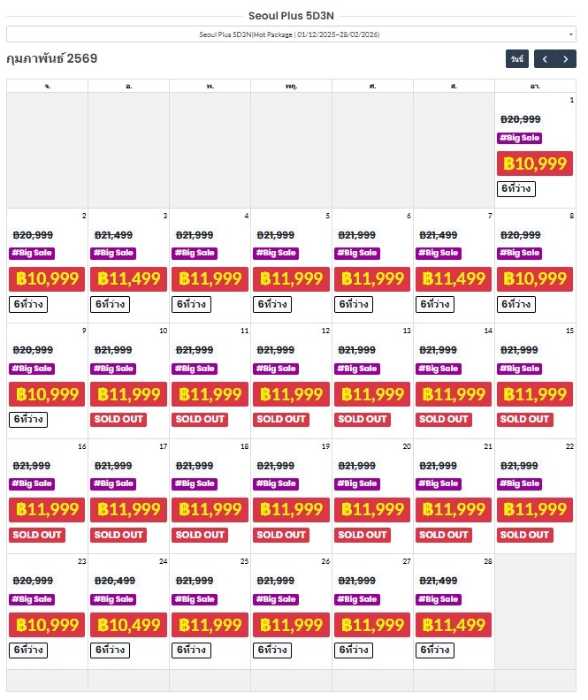Open the Seoul Plus 5D3N package dropdown
588x700 pixels.
[x=291, y=34]
